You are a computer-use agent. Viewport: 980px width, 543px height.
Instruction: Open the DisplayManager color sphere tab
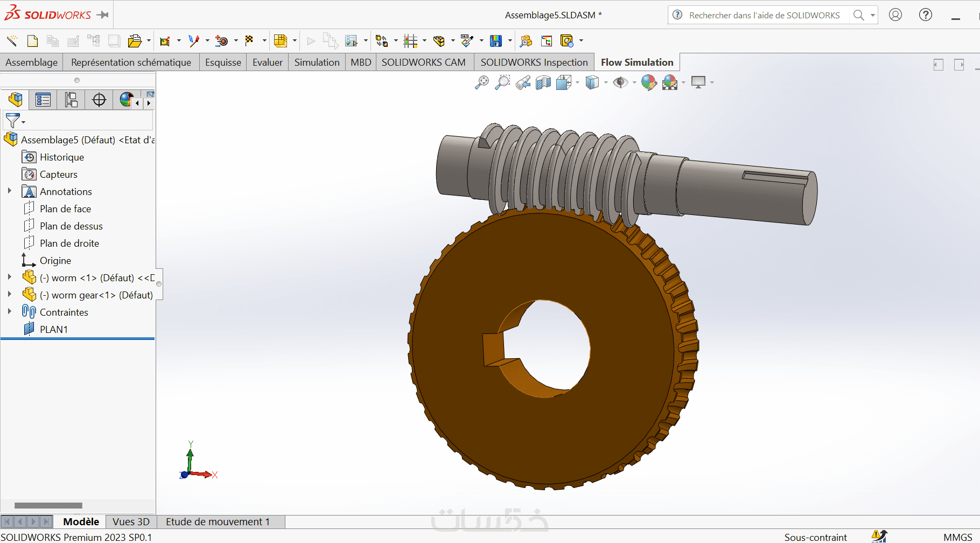tap(127, 100)
